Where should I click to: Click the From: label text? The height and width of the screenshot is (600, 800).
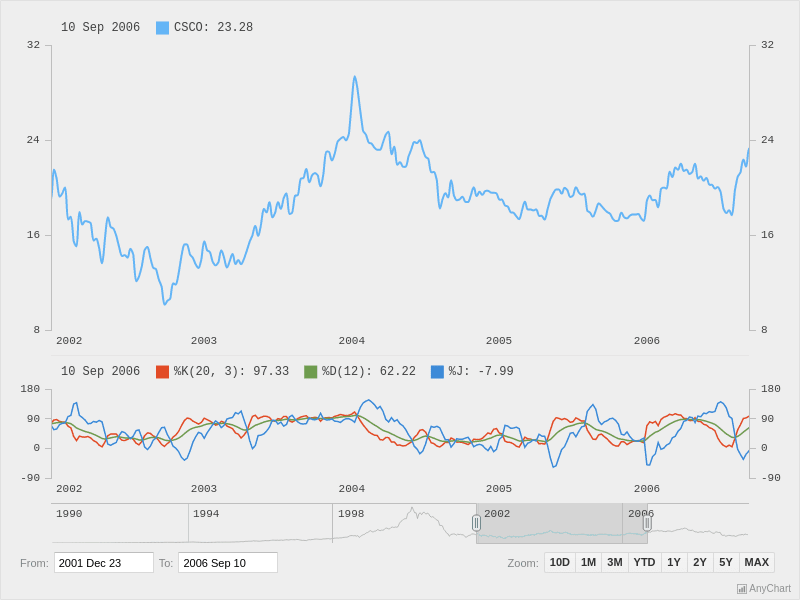pyautogui.click(x=34, y=563)
